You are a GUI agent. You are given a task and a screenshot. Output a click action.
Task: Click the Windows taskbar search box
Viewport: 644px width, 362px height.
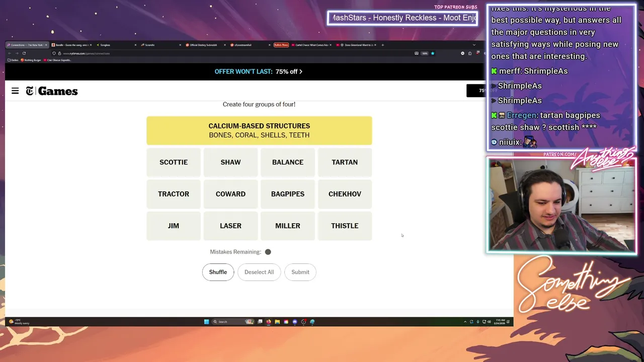point(233,322)
